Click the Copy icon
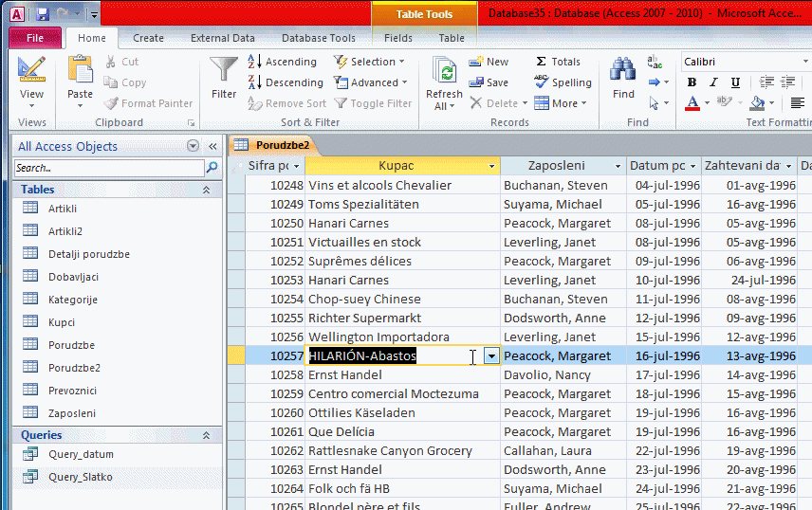 tap(110, 82)
